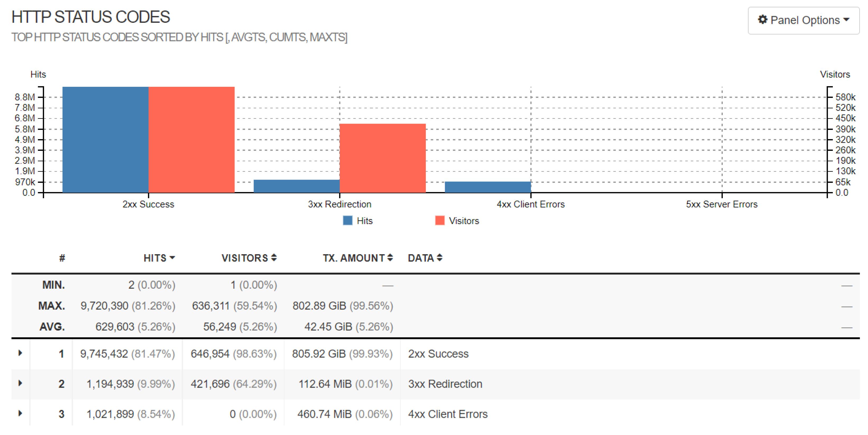Screen dimensions: 868x435
Task: Open the Panel Options dropdown
Action: click(x=803, y=20)
